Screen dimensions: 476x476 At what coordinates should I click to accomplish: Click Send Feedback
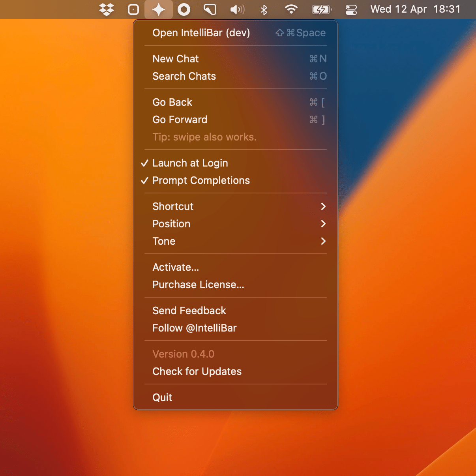[236, 311]
